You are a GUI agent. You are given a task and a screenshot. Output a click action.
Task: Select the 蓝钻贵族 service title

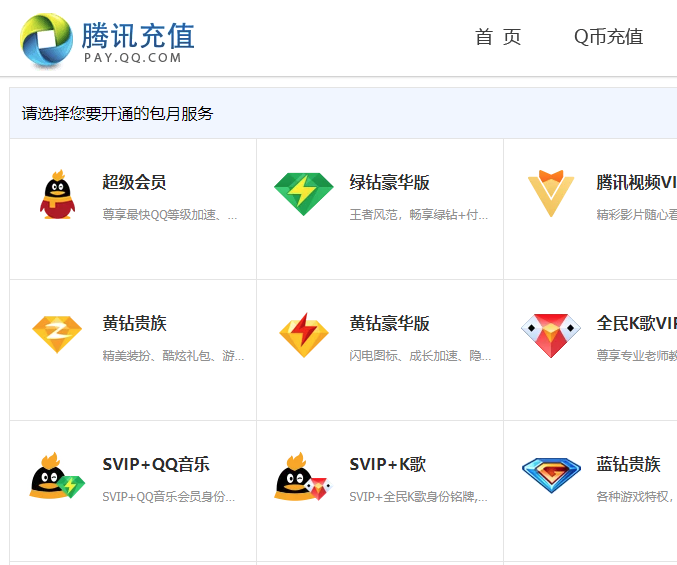coord(628,464)
